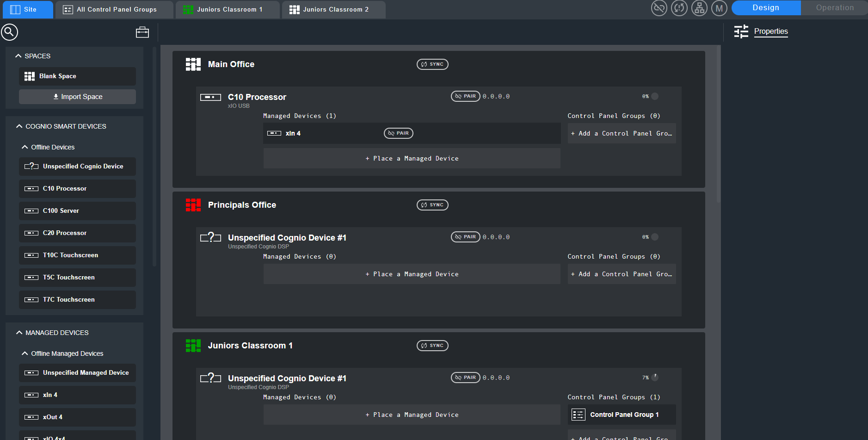Open the Properties panel tab
The width and height of the screenshot is (868, 440).
point(771,31)
